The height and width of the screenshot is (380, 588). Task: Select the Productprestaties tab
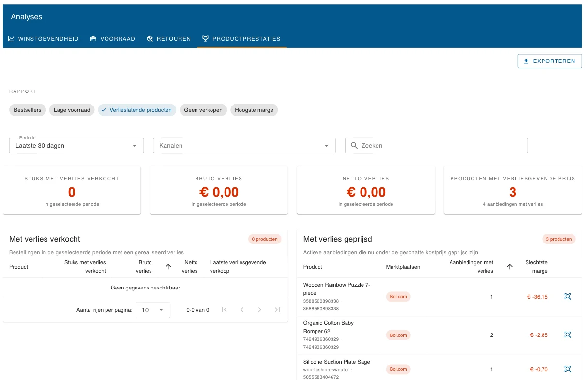[241, 39]
